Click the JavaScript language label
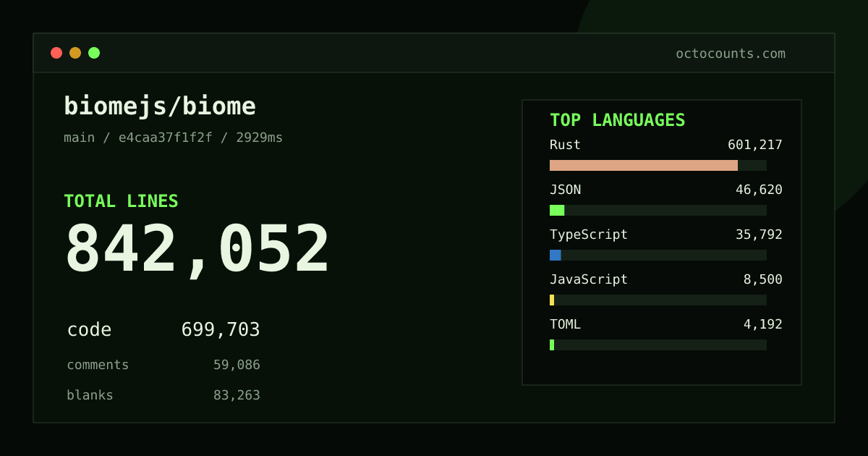 tap(589, 279)
